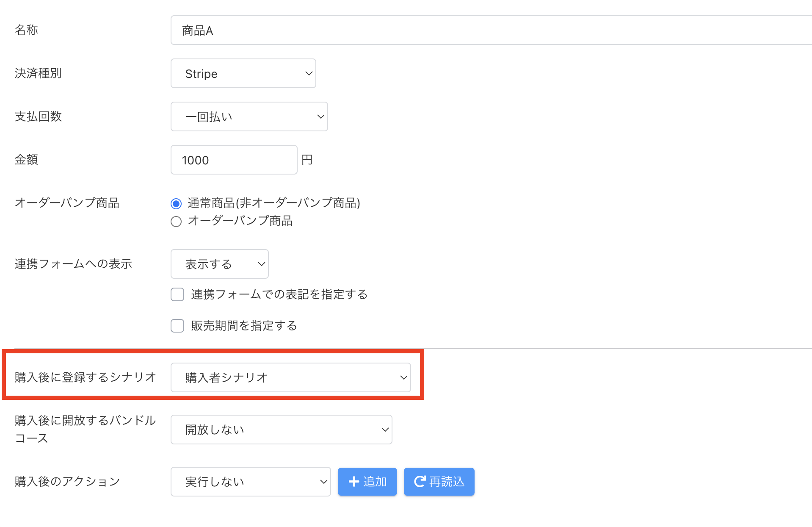The height and width of the screenshot is (527, 812).
Task: Click the 名称 field containing 商品A
Action: 491,31
